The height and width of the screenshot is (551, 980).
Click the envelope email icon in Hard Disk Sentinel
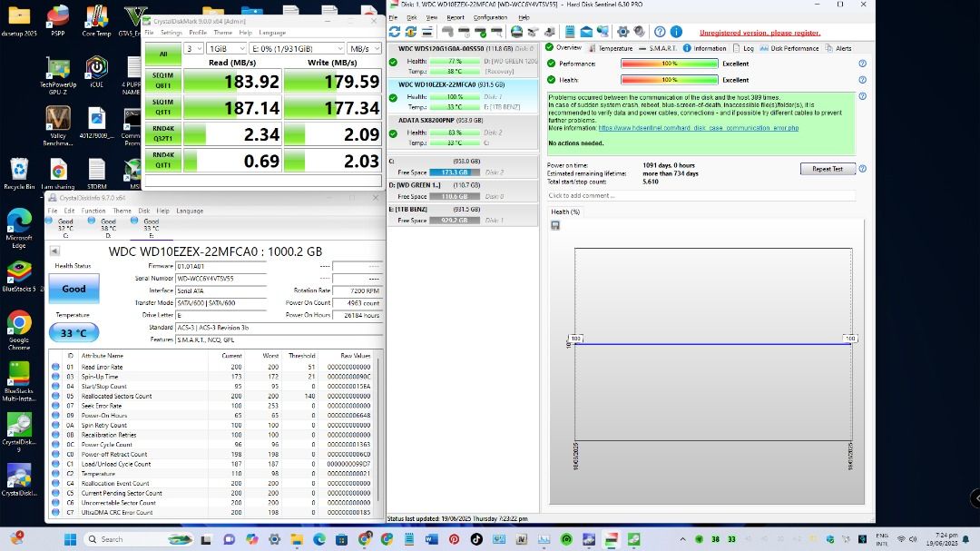[x=586, y=32]
